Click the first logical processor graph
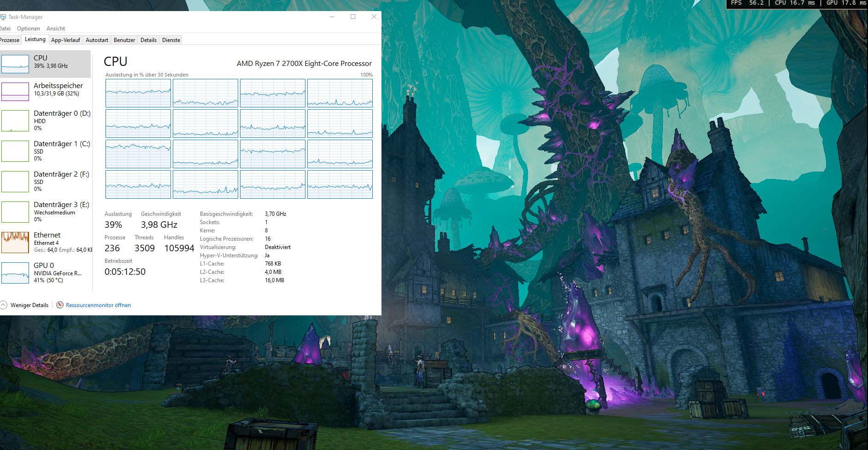868x450 pixels. 138,93
